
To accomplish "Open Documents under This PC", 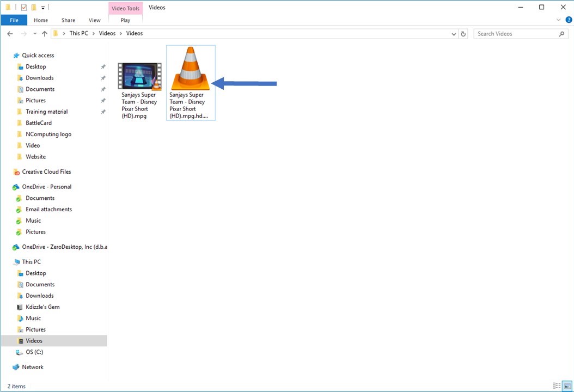I will (x=40, y=284).
